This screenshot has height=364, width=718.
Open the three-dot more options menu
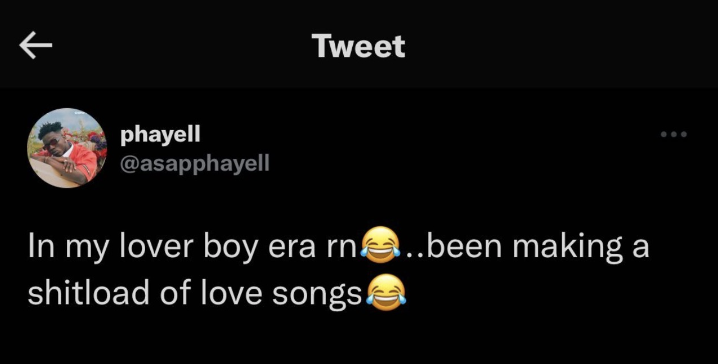pyautogui.click(x=674, y=134)
